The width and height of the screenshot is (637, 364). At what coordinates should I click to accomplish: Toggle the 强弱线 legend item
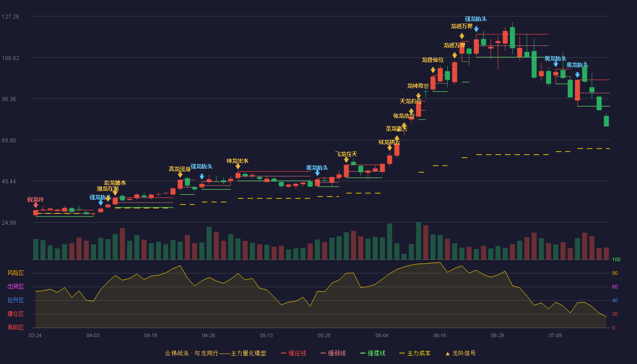333,353
